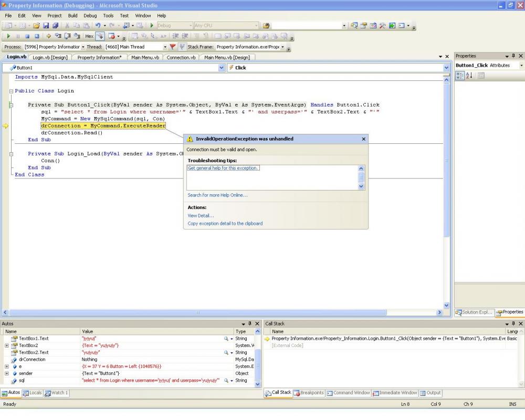Switch to the Login.vb [Design] tab
This screenshot has height=420, width=525.
[x=50, y=58]
